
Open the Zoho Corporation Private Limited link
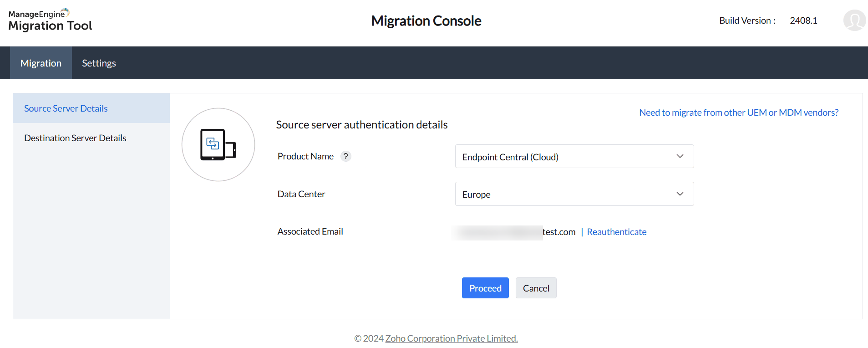click(451, 338)
